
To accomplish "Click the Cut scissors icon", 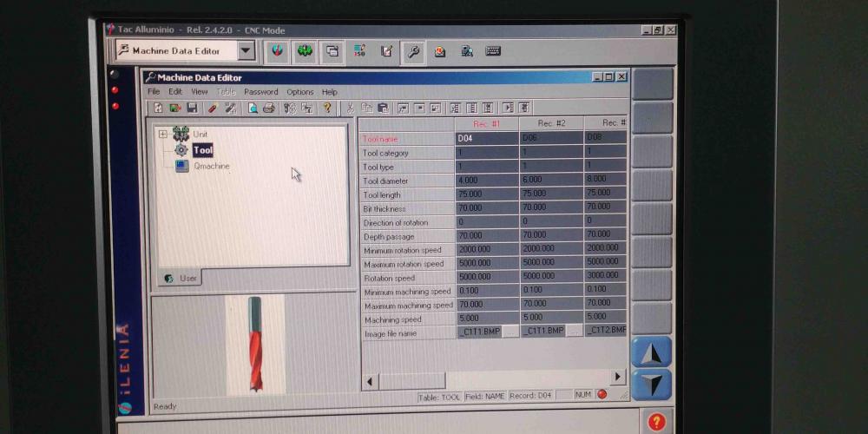I will [350, 108].
